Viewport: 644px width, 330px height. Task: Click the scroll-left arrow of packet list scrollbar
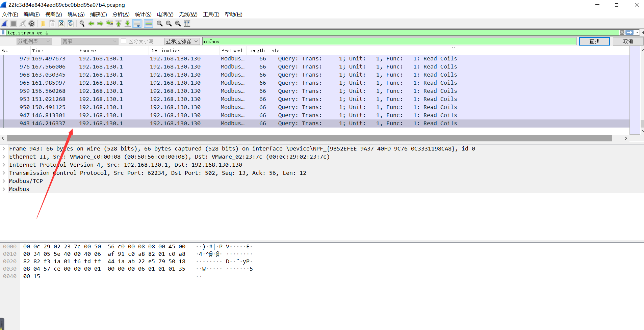coord(3,138)
